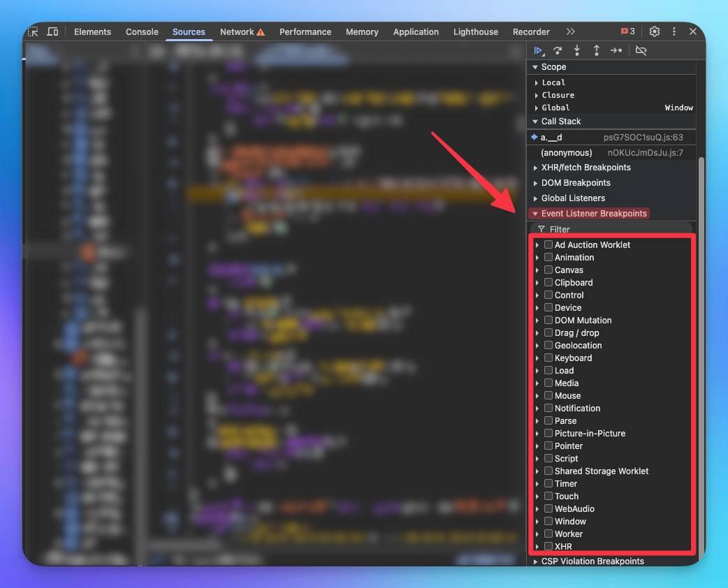Step out of current function
The height and width of the screenshot is (588, 728).
(x=596, y=50)
